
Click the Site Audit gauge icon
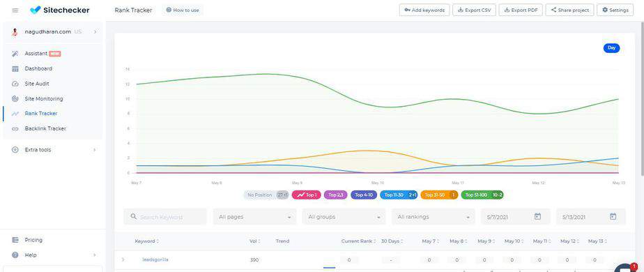(15, 84)
